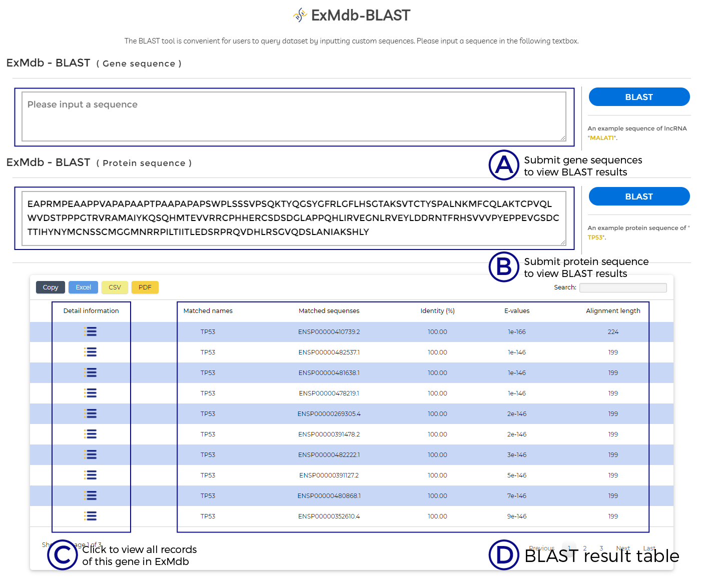Load the MALAT1 example sequence
Viewport: 701px width, 588px height.
(x=602, y=138)
